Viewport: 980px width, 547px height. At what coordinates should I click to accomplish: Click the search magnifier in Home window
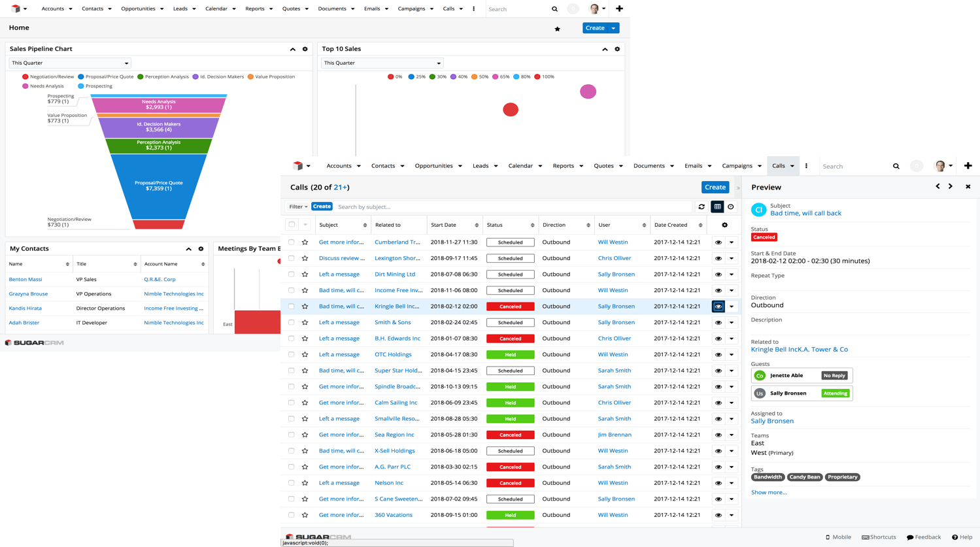coord(554,9)
